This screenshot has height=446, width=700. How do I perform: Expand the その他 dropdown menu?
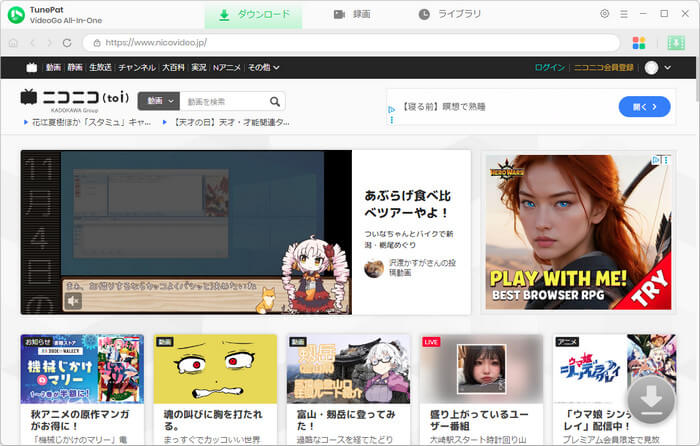click(x=262, y=67)
